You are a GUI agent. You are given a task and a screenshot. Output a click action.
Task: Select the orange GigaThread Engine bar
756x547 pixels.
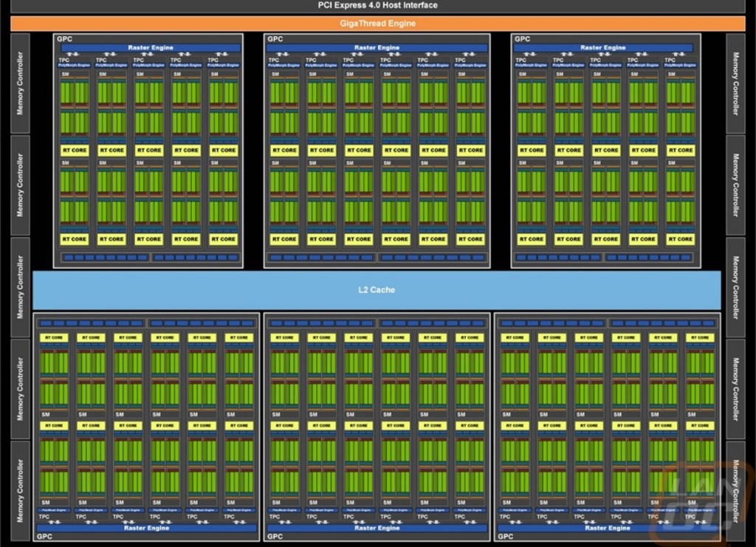coord(377,23)
